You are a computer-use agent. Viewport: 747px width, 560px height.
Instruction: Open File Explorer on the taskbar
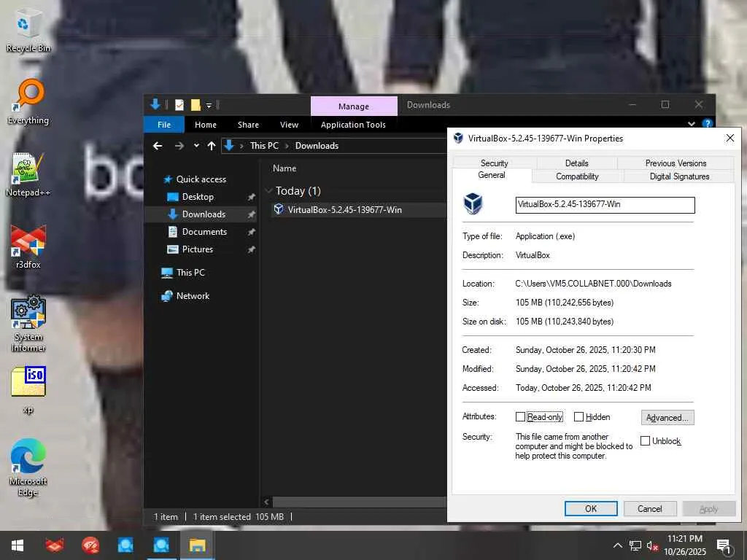[197, 545]
